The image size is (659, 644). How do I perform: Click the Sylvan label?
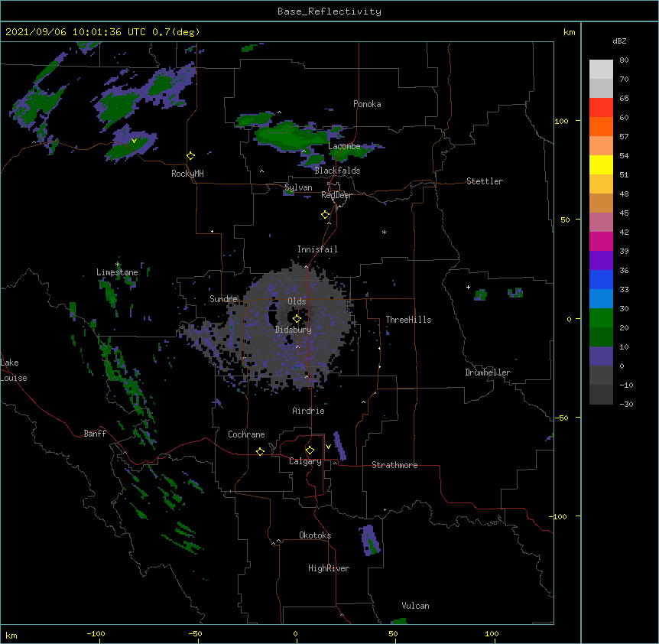coord(298,187)
